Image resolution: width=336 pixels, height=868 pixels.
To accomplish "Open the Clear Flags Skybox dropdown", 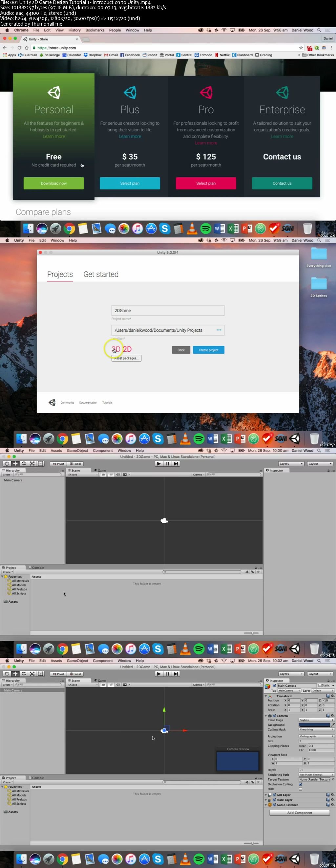I will tap(316, 720).
